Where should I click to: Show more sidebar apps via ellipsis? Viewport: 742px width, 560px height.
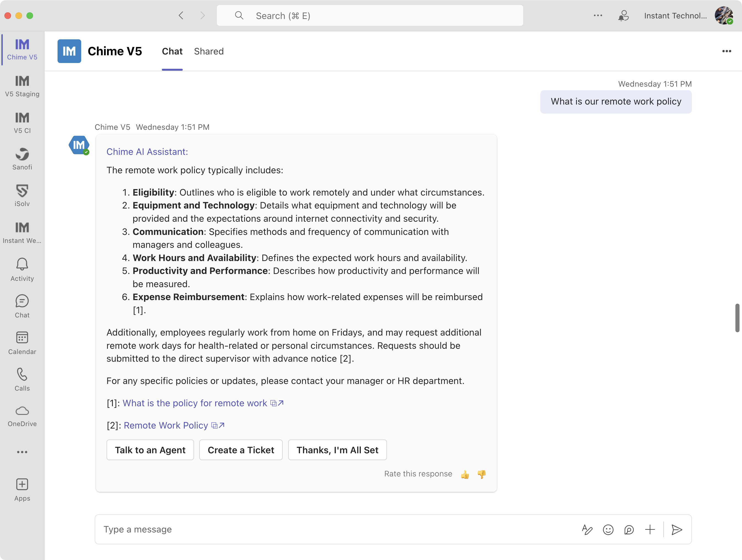coord(22,452)
